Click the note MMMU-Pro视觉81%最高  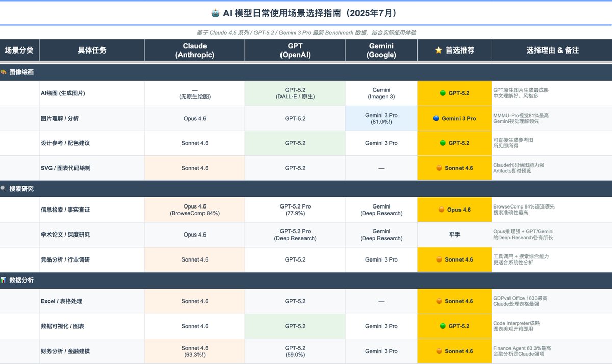(x=521, y=115)
